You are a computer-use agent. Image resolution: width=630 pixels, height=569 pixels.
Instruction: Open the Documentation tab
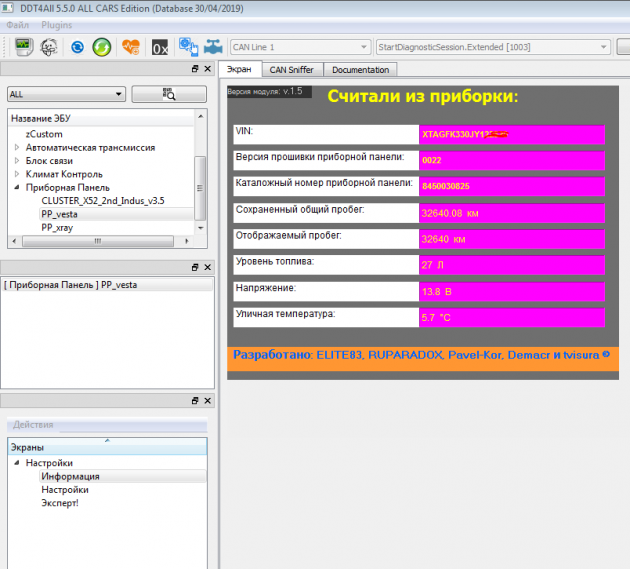click(x=360, y=70)
